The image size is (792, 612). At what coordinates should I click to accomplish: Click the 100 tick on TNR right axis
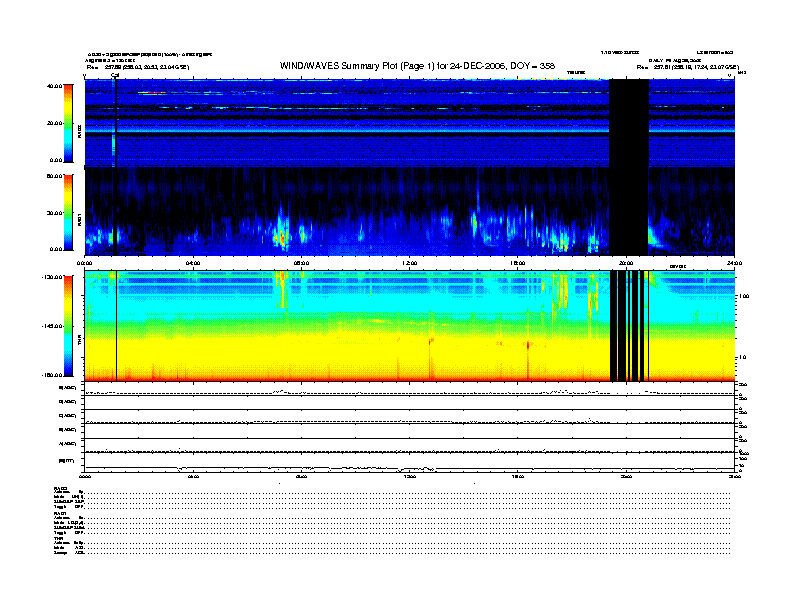(744, 296)
